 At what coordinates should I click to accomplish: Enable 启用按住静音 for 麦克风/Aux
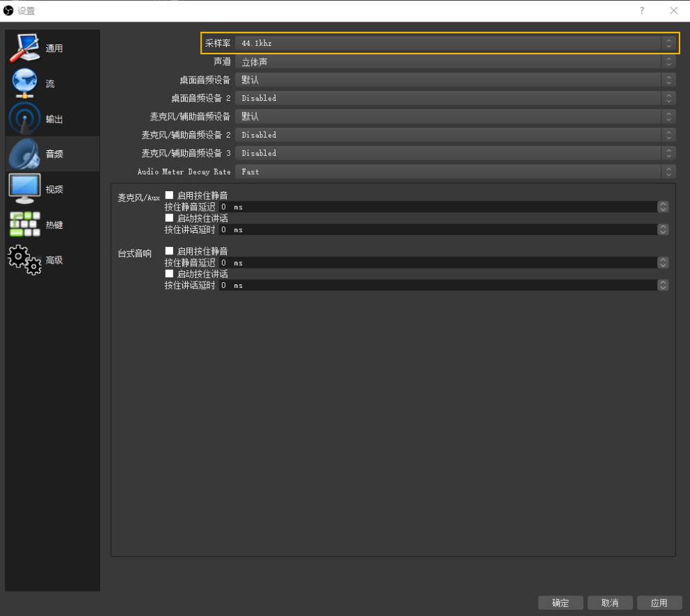(x=169, y=195)
